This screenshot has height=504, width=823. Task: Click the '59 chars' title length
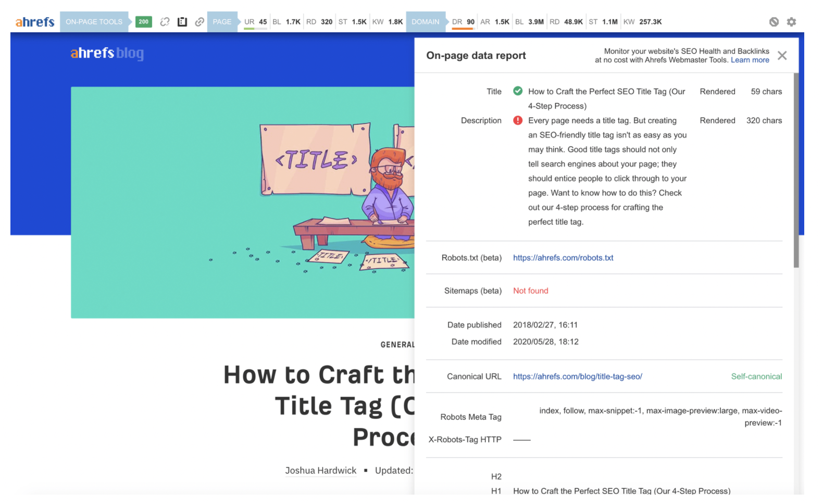766,92
